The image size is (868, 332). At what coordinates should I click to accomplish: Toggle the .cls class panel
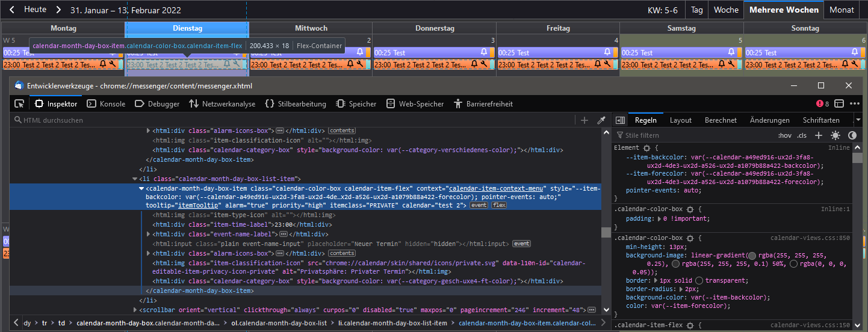(x=802, y=135)
